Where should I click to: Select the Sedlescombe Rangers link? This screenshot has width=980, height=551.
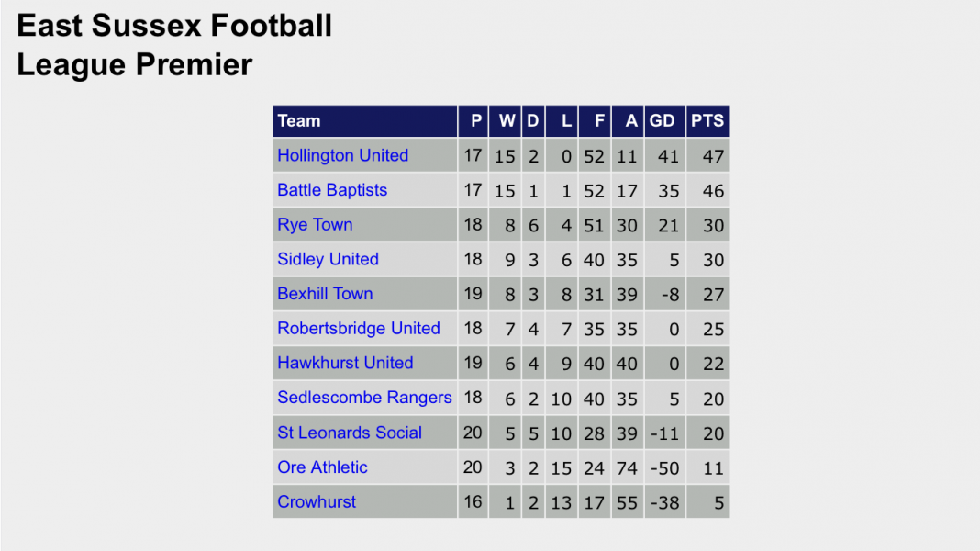(364, 398)
